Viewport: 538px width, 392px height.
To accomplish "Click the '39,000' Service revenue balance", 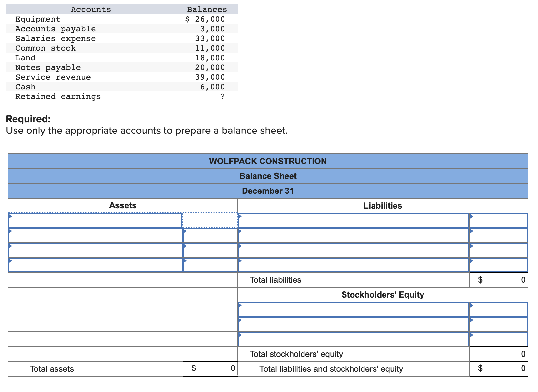I will (210, 77).
